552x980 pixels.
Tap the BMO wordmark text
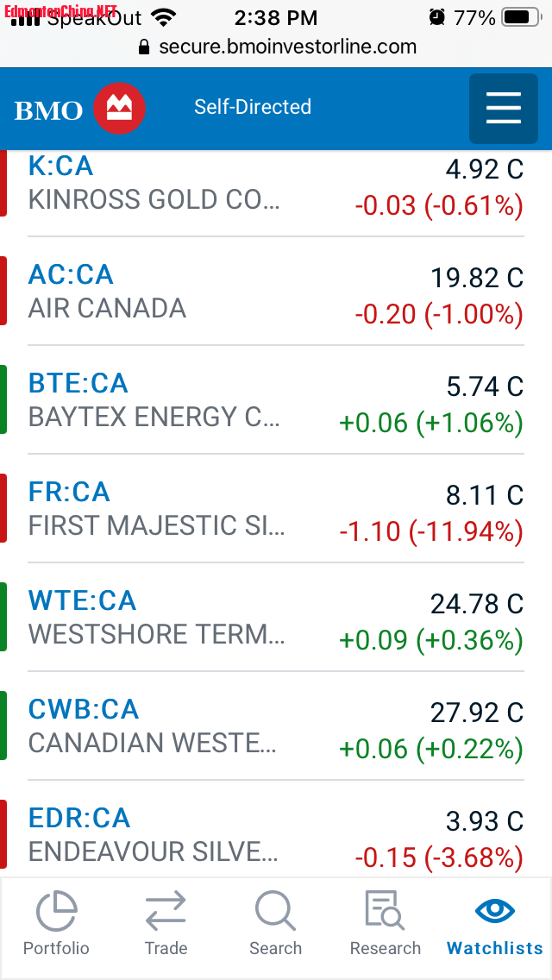(x=48, y=110)
